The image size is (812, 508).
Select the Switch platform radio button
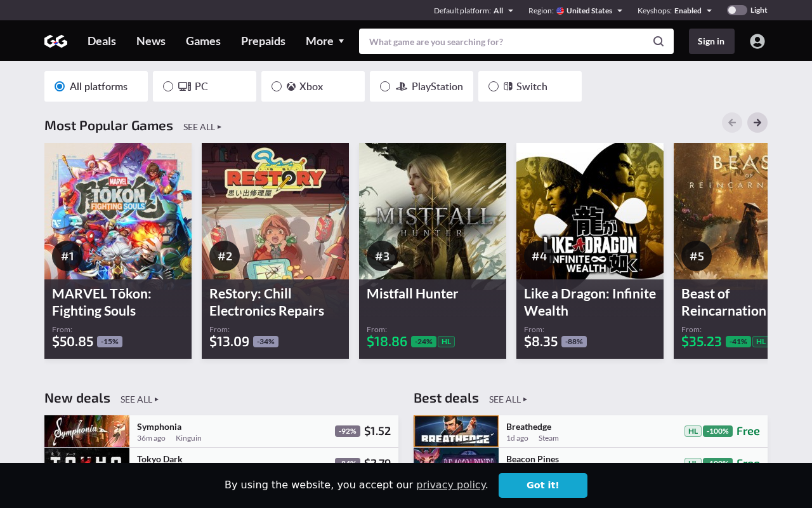click(494, 86)
